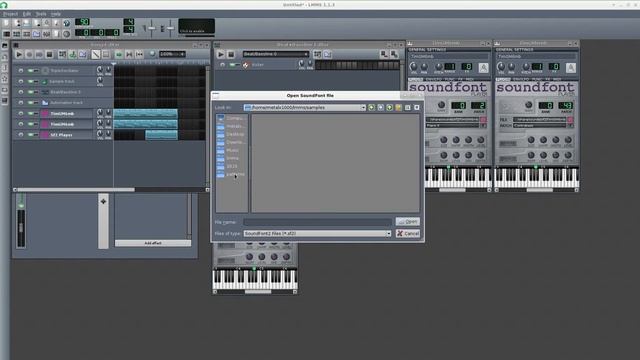Viewport: 640px width, 360px height.
Task: Click the What's This help icon
Action: click(67, 23)
